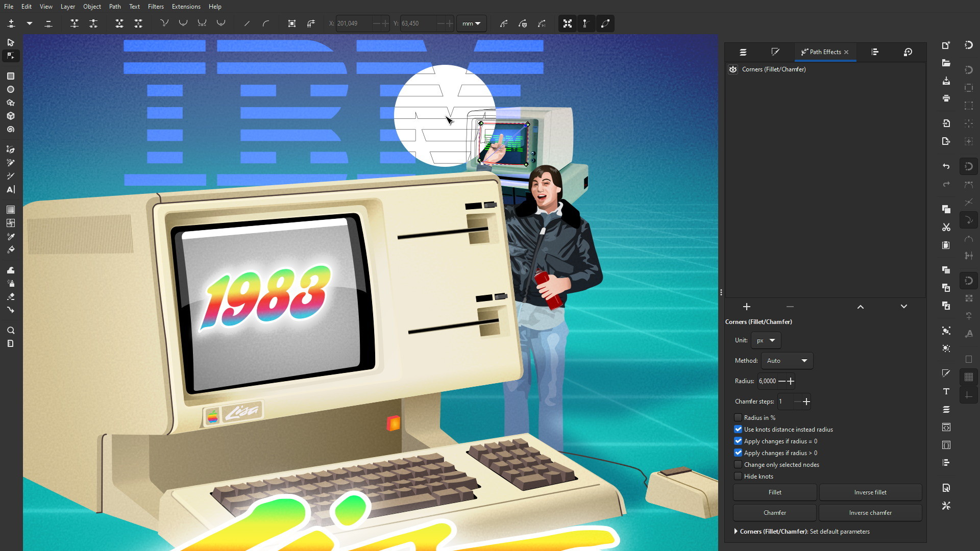Click the Undo icon in commands bar
The width and height of the screenshot is (980, 551).
click(x=946, y=166)
